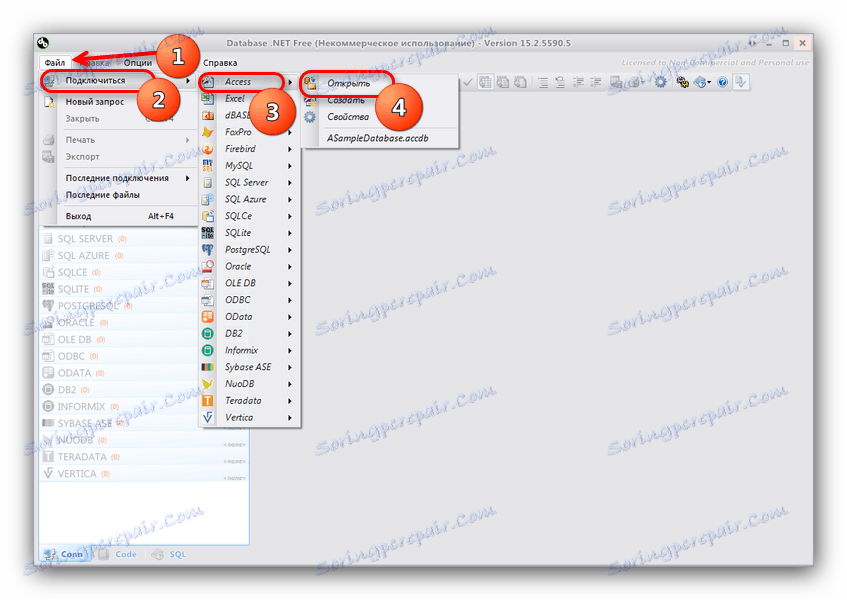
Task: Click the gears with key toolbar icon
Action: click(682, 82)
